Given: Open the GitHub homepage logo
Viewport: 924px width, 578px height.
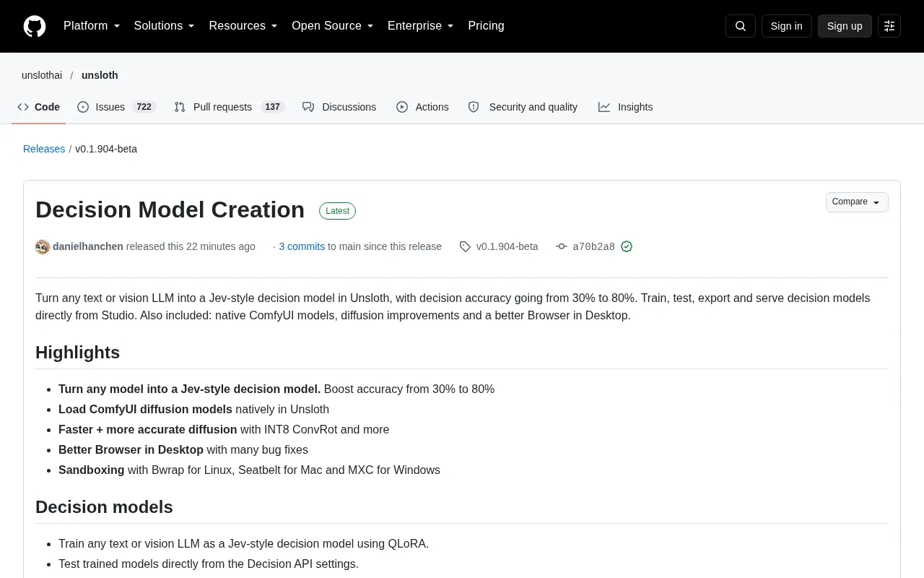Looking at the screenshot, I should 35,26.
